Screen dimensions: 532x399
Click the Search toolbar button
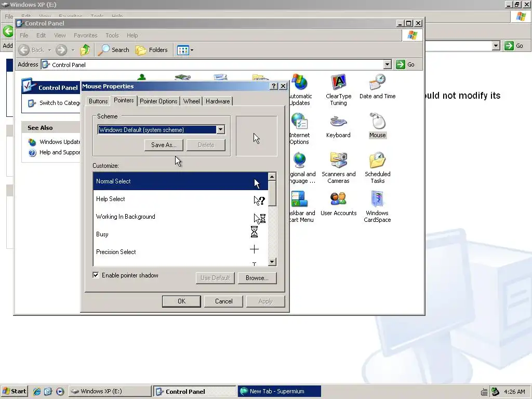click(x=114, y=50)
